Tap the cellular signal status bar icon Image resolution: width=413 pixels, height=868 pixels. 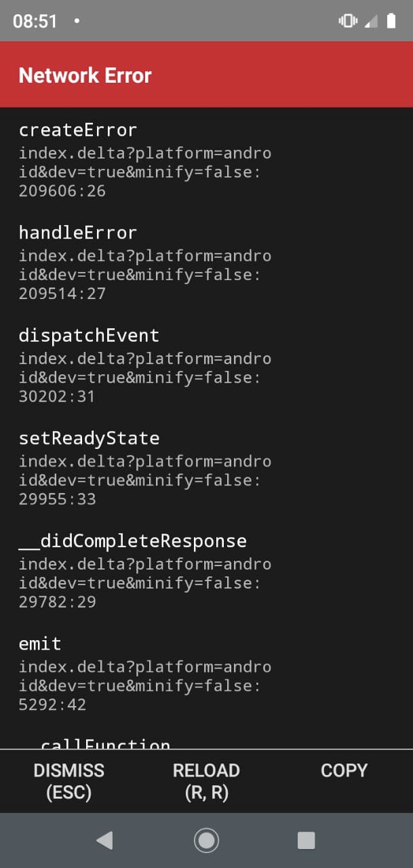(x=372, y=21)
